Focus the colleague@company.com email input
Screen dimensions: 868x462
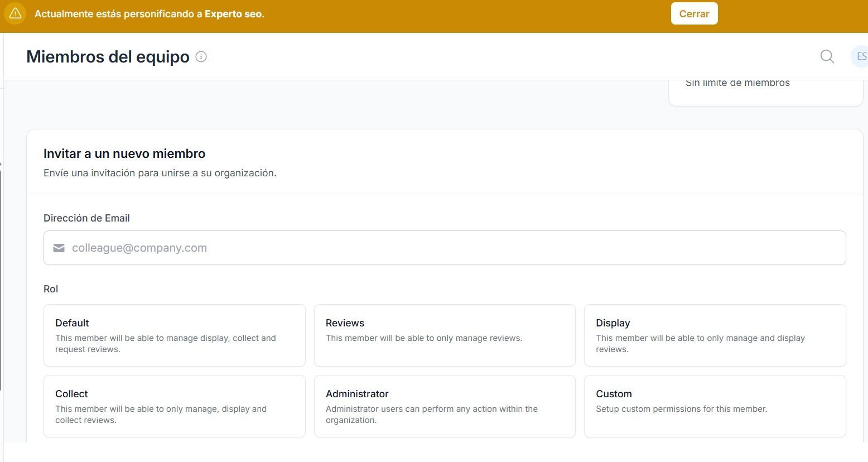coord(445,248)
